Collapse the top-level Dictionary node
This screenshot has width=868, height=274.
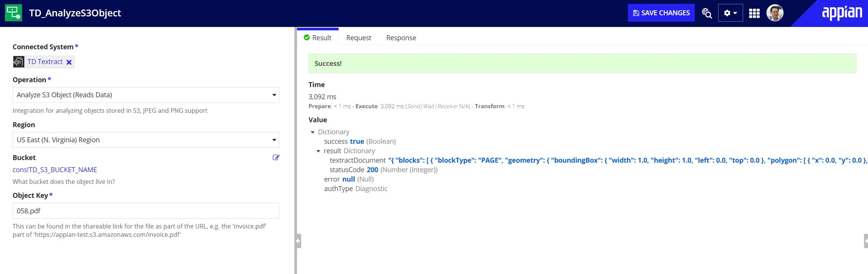coord(313,132)
